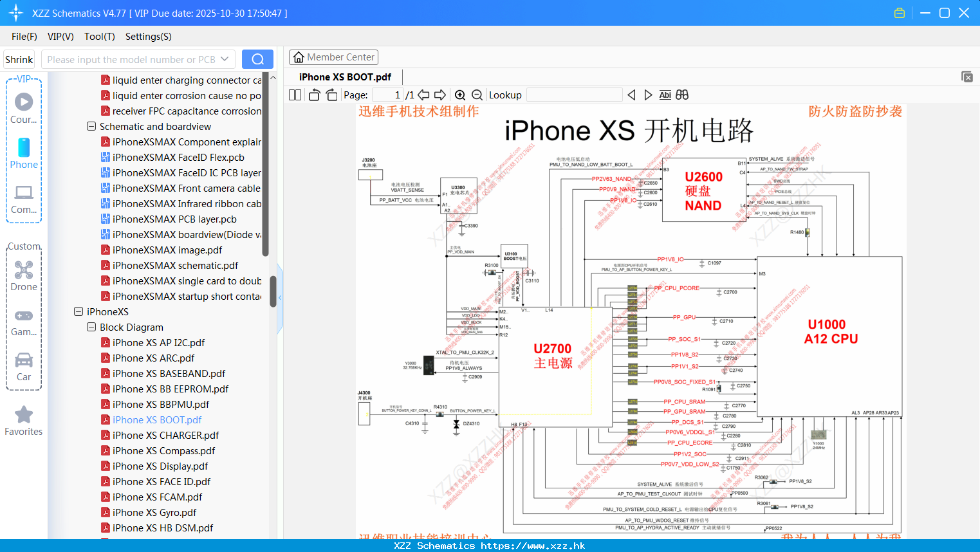Collapse the Block Diagram folder
Screen dimensions: 980x552
(91, 327)
